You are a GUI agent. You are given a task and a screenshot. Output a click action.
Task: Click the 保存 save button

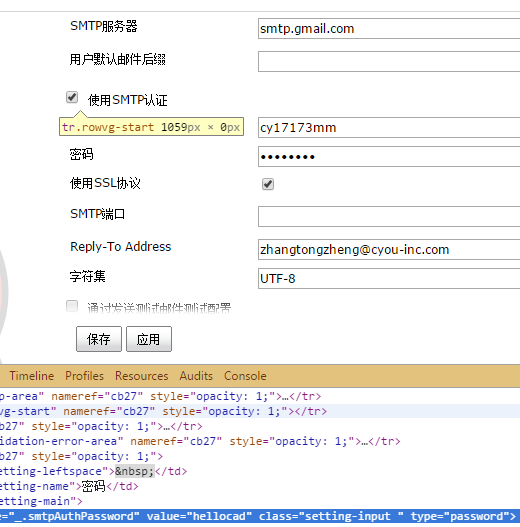click(99, 339)
